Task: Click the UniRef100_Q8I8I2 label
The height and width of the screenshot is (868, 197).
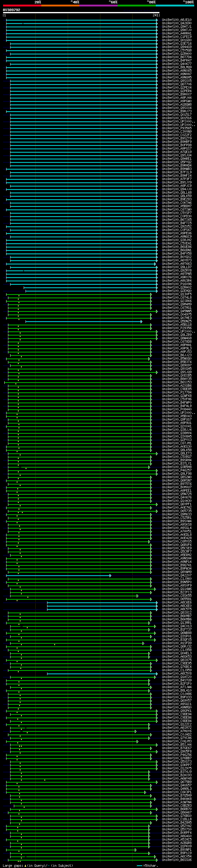Action: tap(177, 612)
